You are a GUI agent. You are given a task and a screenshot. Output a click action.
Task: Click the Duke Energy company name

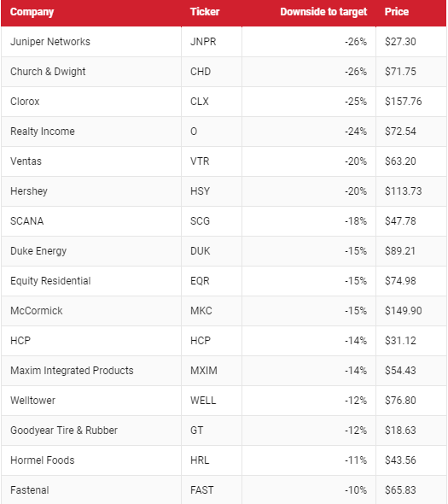tap(38, 251)
